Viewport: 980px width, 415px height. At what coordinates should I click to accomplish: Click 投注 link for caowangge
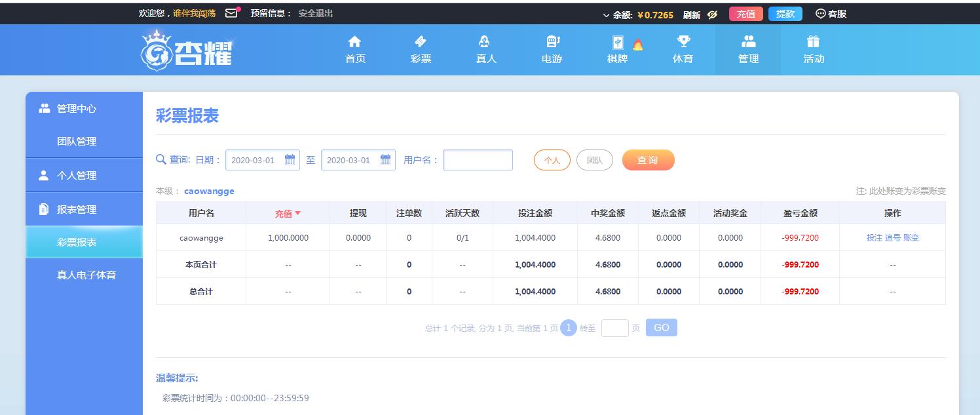click(x=875, y=238)
